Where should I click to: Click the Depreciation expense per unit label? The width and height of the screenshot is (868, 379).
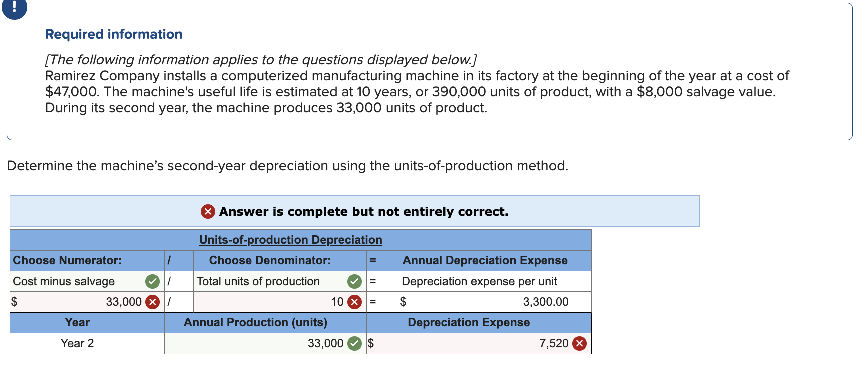[x=479, y=281]
